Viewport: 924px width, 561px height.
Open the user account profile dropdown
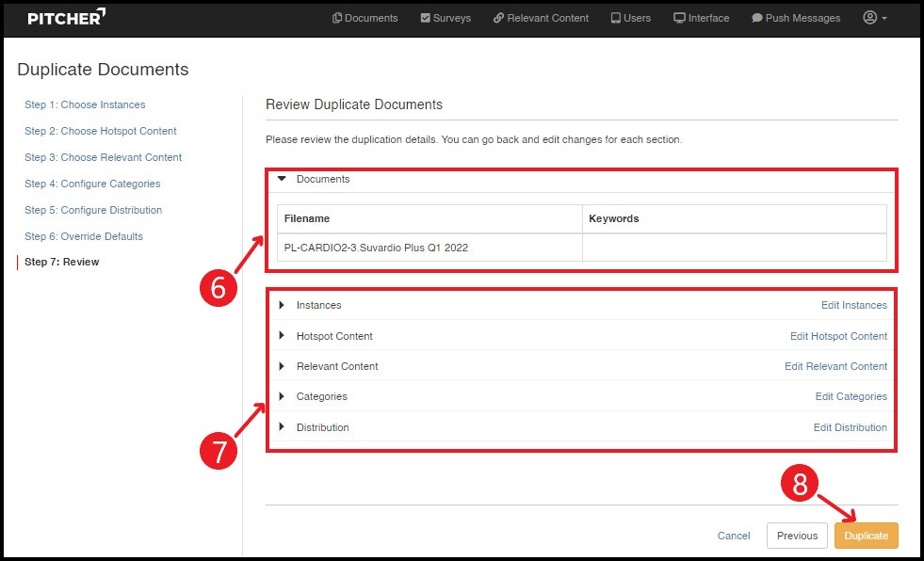click(x=874, y=18)
